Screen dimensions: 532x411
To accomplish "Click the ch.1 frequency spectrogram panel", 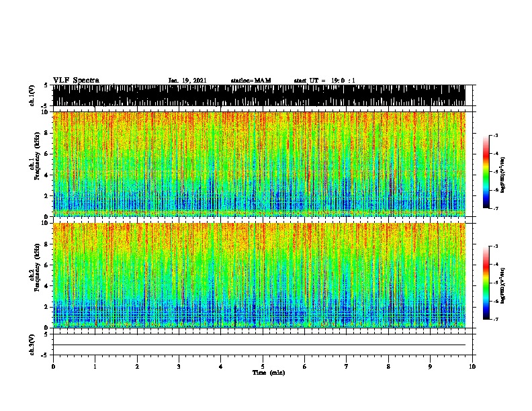I will [259, 164].
